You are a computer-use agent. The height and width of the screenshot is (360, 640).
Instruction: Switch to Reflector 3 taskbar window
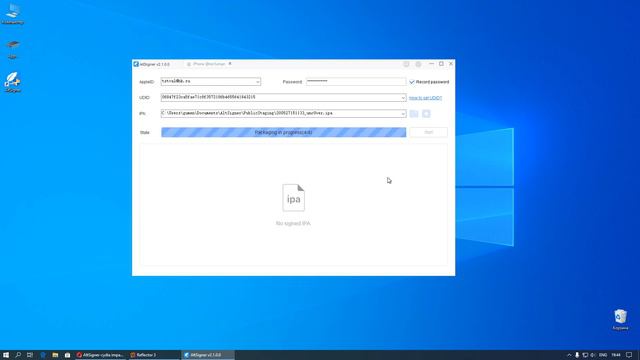tap(153, 355)
